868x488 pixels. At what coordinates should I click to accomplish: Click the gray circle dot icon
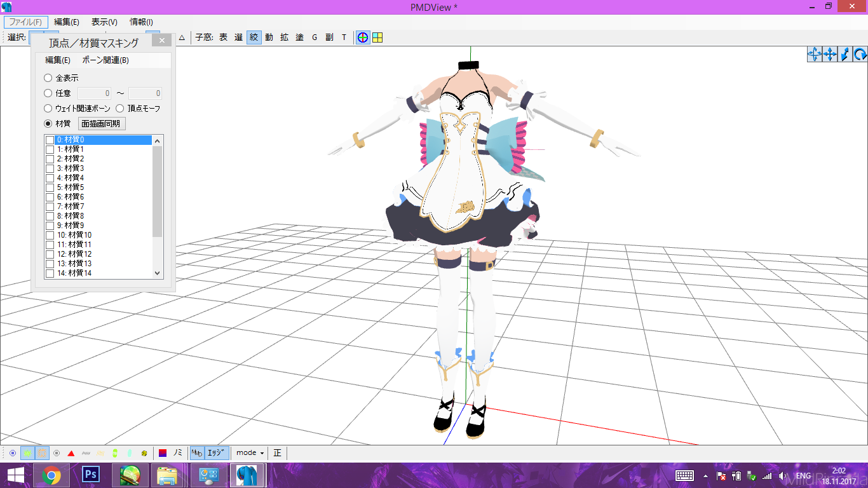coord(57,453)
